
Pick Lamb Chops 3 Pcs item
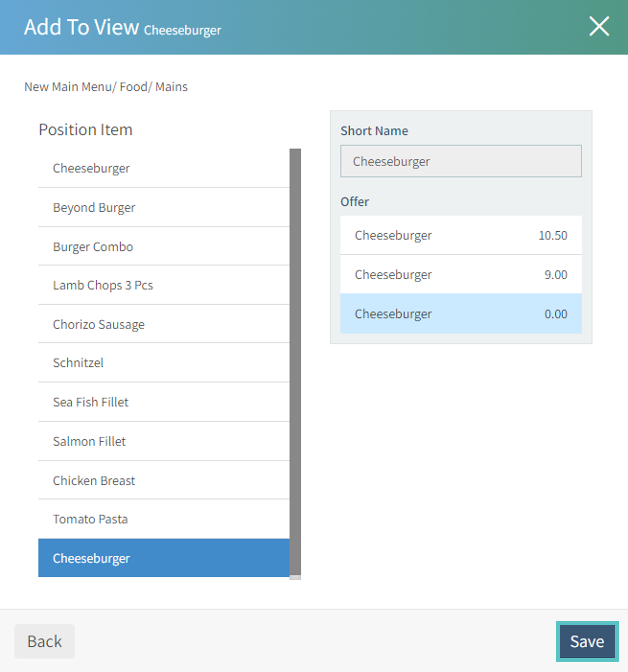[x=164, y=285]
